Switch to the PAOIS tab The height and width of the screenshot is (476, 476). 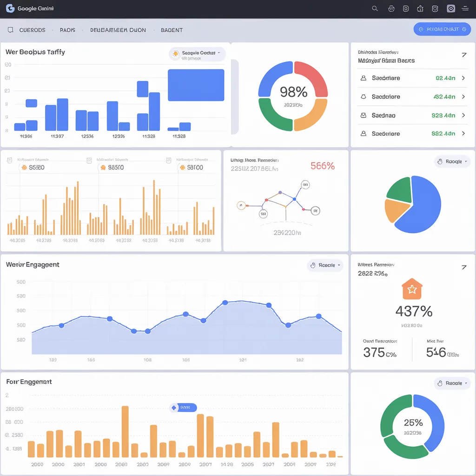[x=67, y=30]
